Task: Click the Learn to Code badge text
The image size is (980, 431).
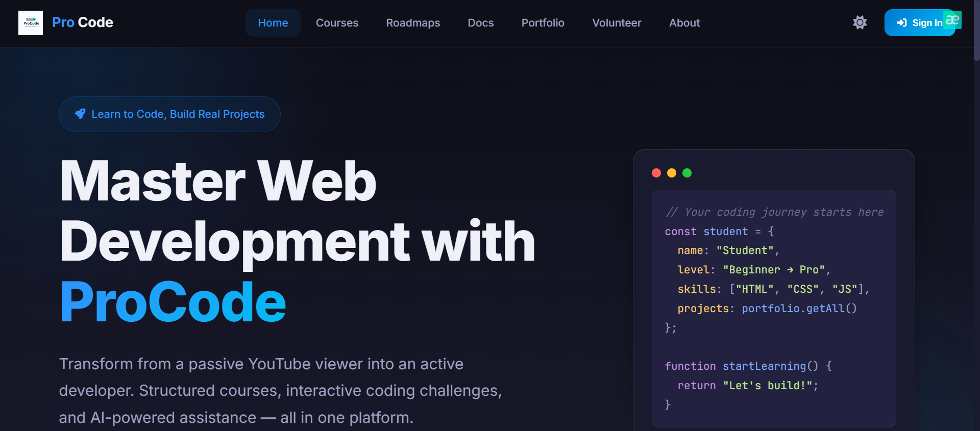Action: pyautogui.click(x=178, y=114)
